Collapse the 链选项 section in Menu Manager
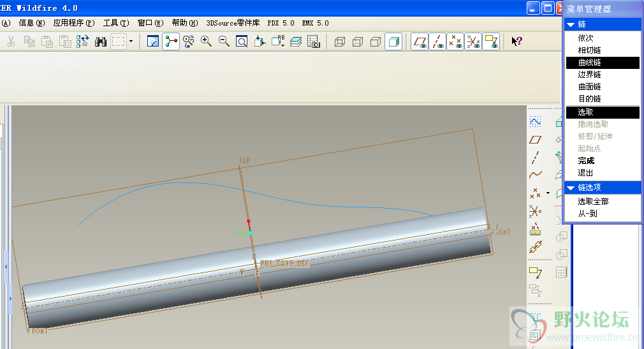This screenshot has height=349, width=644. coord(571,188)
